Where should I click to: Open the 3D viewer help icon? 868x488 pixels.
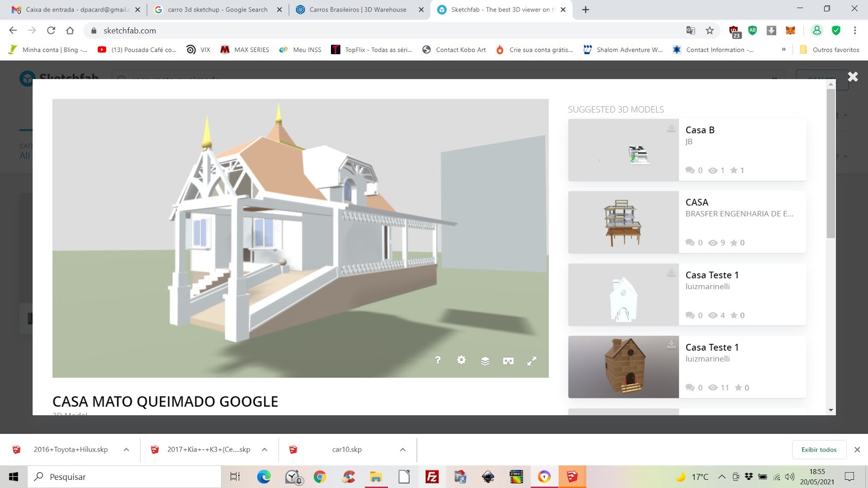[x=438, y=360]
